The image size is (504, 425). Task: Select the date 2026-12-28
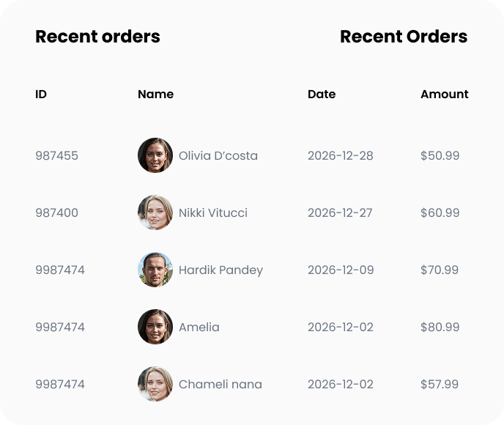point(341,155)
